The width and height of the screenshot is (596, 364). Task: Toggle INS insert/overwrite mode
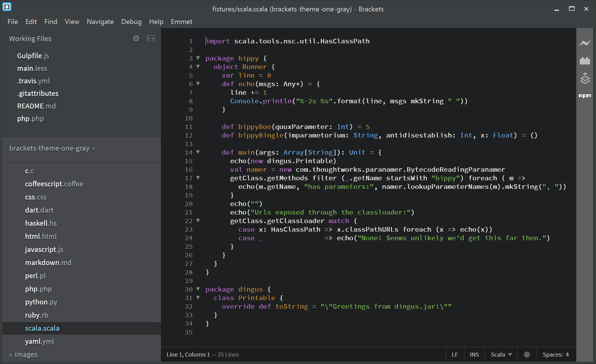point(474,355)
